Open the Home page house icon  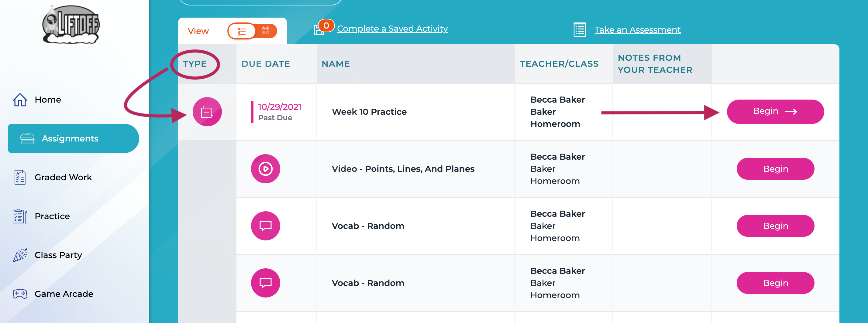point(20,100)
